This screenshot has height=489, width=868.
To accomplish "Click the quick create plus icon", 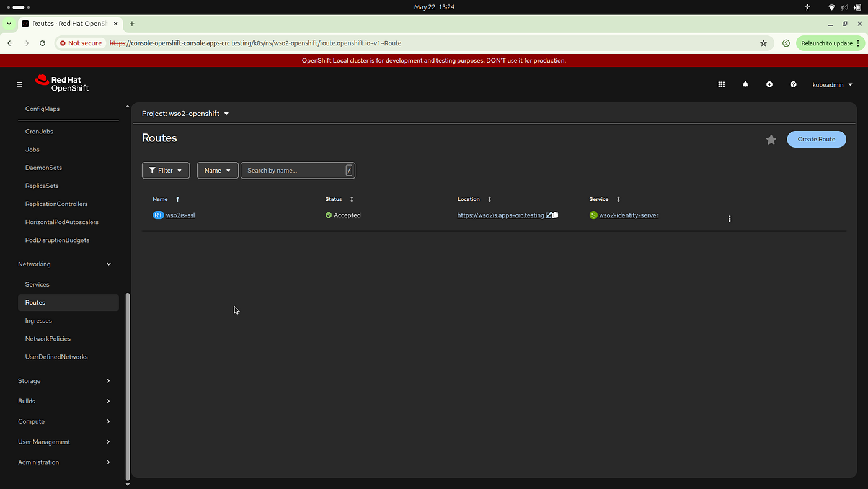I will pos(769,84).
